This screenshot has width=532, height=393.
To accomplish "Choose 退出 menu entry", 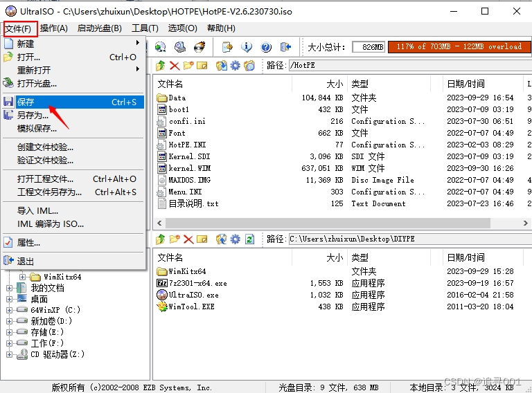I will coord(73,262).
